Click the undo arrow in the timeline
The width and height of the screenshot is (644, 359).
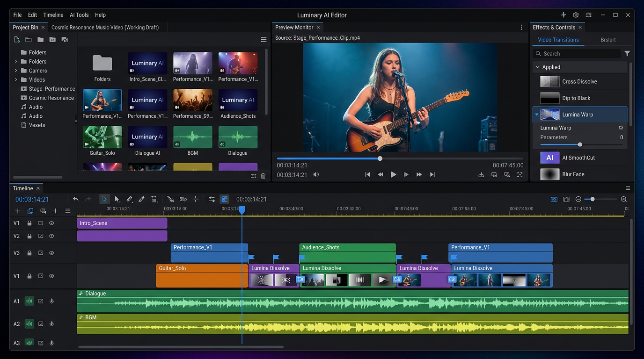pos(76,199)
